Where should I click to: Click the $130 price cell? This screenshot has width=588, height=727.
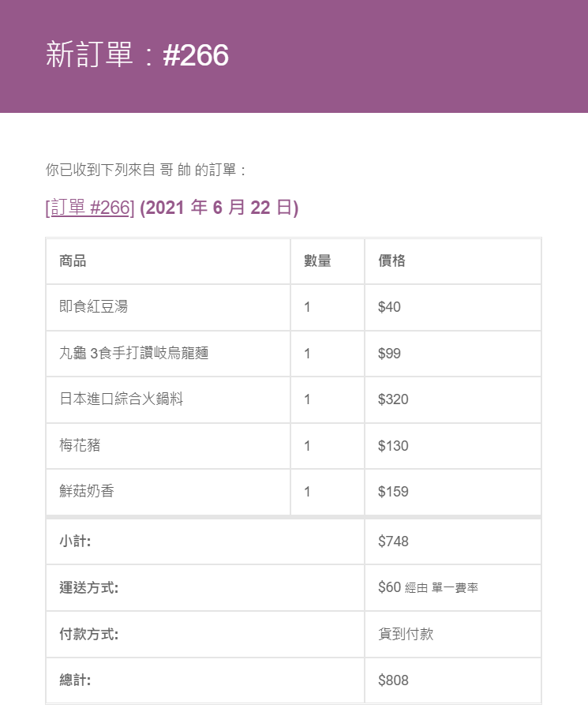(393, 445)
